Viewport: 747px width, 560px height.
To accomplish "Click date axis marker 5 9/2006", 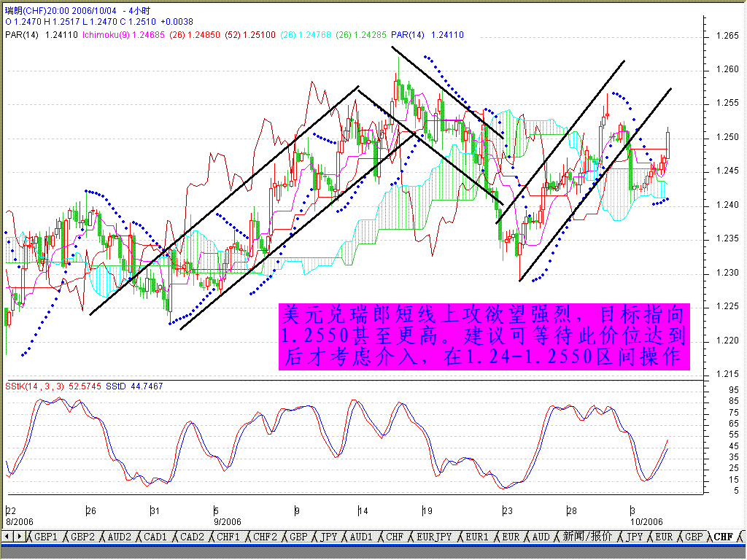I will [228, 516].
